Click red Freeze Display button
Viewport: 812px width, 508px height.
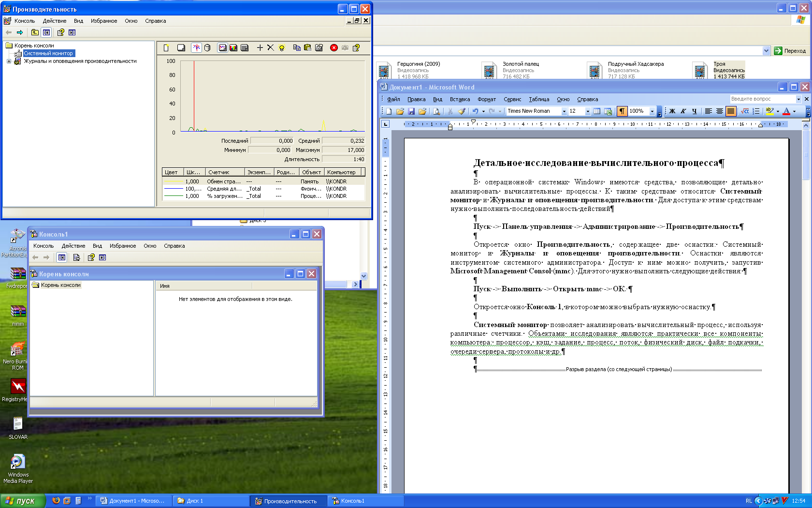point(334,47)
